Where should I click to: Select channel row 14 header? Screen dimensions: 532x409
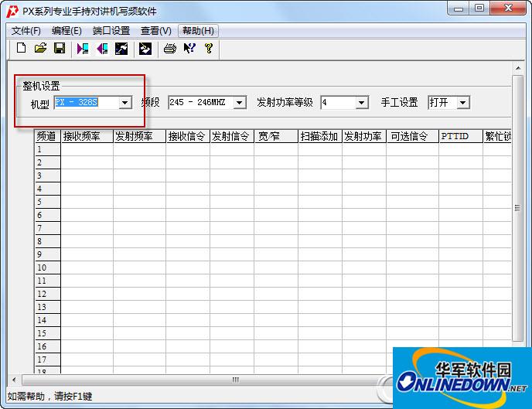click(48, 320)
